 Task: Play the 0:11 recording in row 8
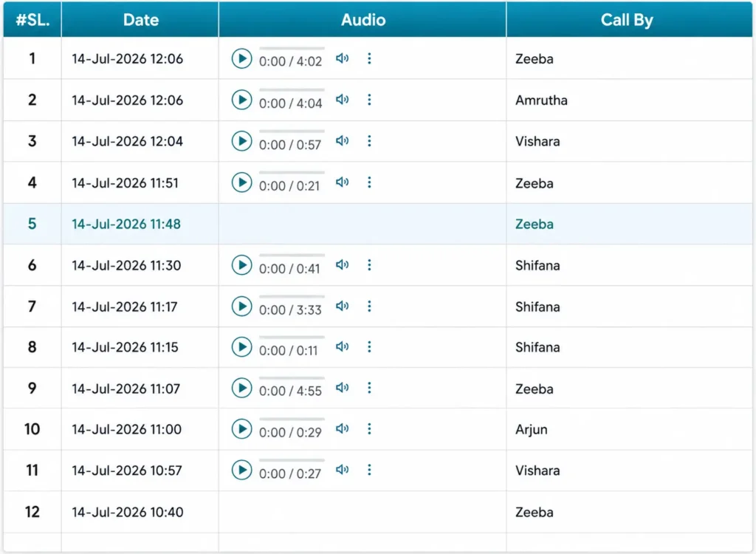pyautogui.click(x=241, y=346)
